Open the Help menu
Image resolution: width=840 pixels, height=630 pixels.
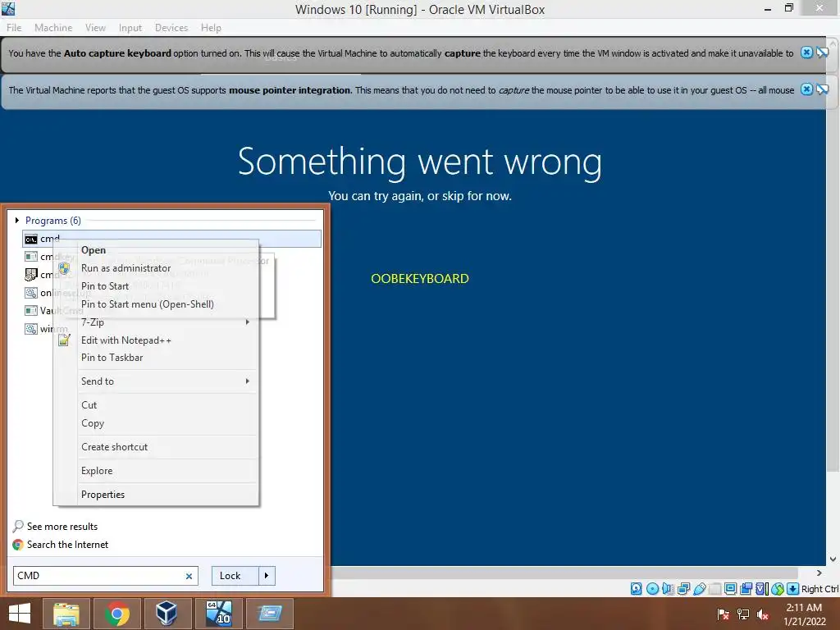(x=211, y=28)
